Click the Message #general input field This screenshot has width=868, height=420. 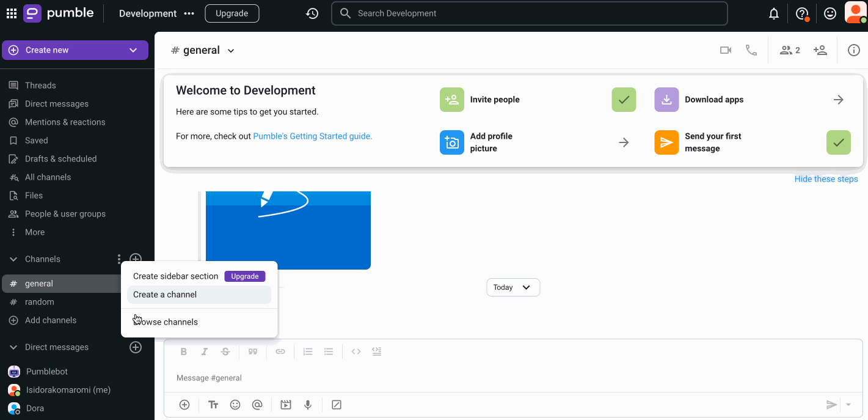click(513, 378)
